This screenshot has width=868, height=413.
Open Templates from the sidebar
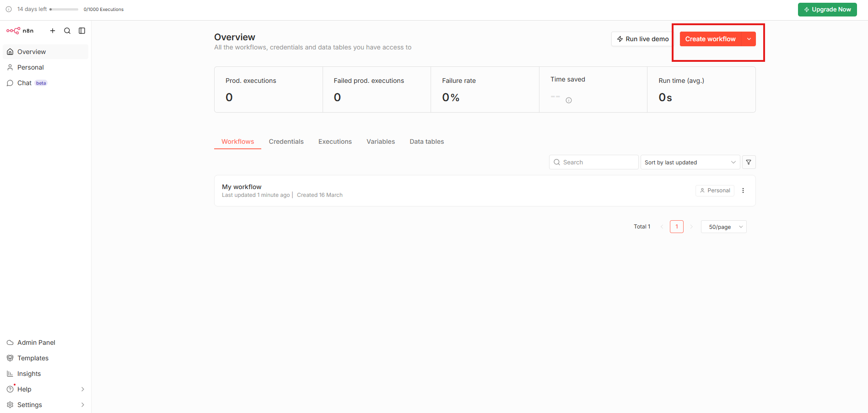click(33, 358)
